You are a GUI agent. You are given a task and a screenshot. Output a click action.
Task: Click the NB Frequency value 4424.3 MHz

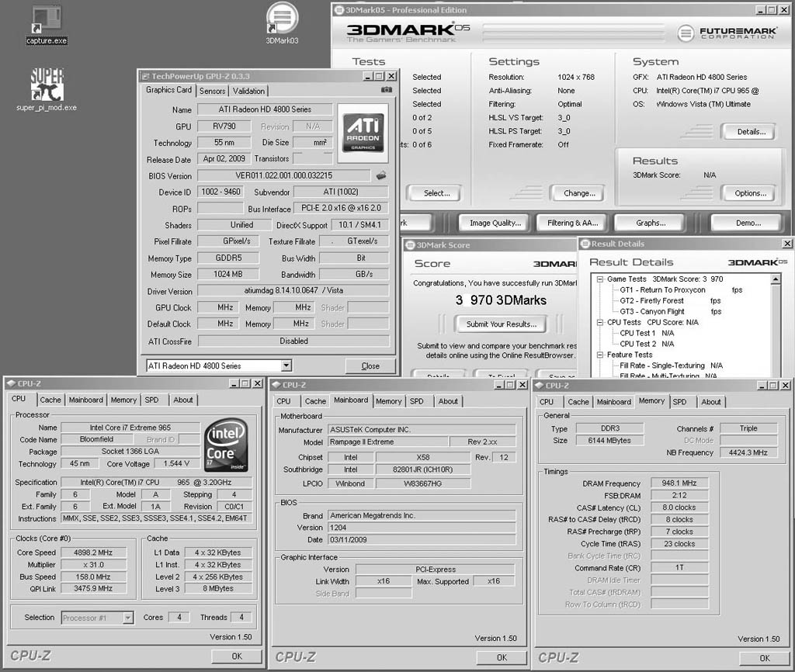748,452
